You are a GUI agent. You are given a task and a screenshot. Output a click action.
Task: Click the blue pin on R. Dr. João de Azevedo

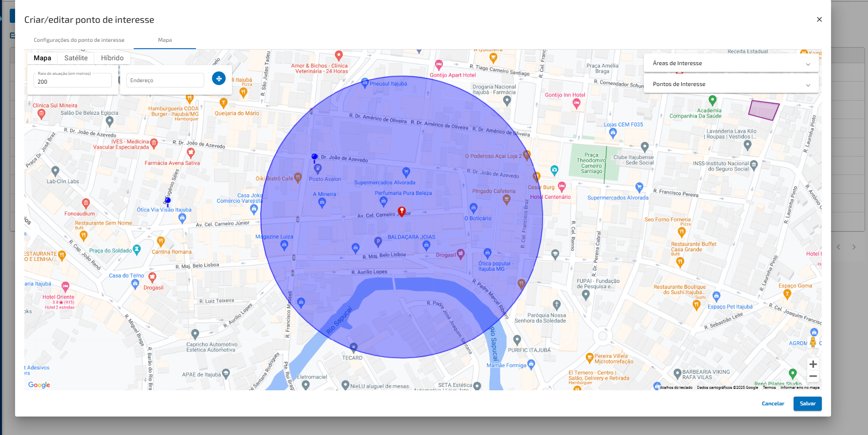pyautogui.click(x=314, y=157)
